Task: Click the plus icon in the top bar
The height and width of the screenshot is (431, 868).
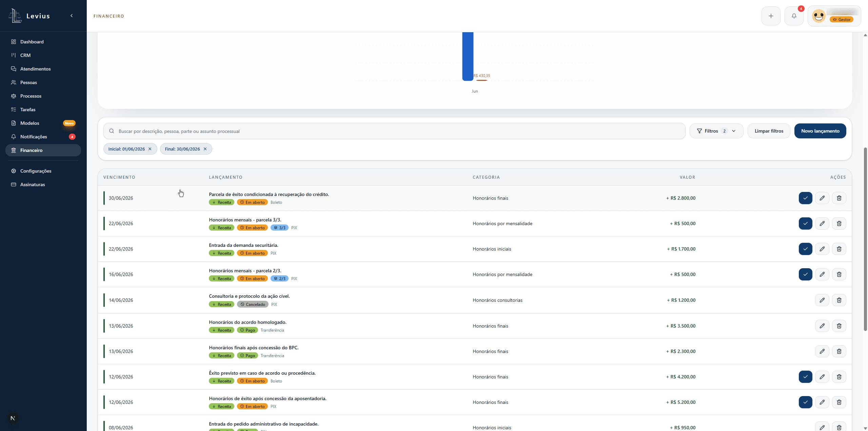Action: 771,16
